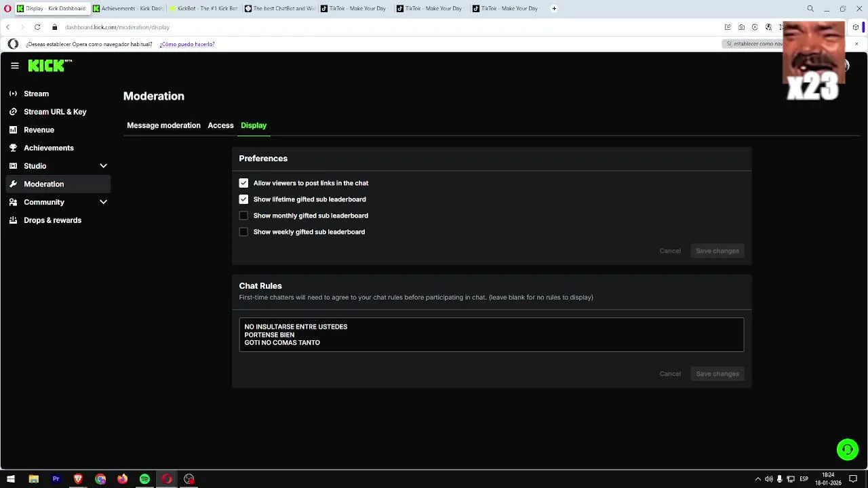
Task: Open Google Chrome from the taskbar
Action: click(x=100, y=479)
